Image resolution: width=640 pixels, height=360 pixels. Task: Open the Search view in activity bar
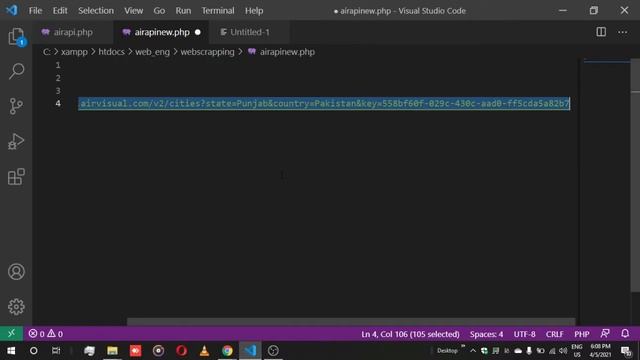coord(16,71)
